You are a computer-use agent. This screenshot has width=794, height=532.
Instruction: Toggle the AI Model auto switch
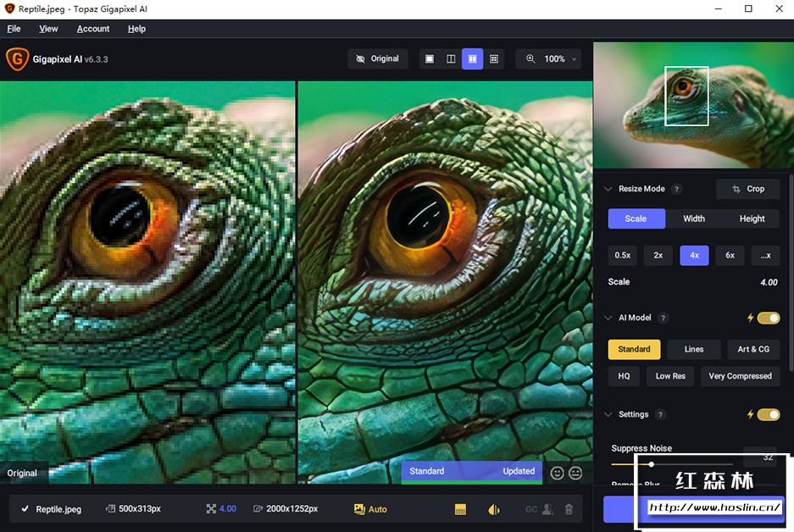769,318
